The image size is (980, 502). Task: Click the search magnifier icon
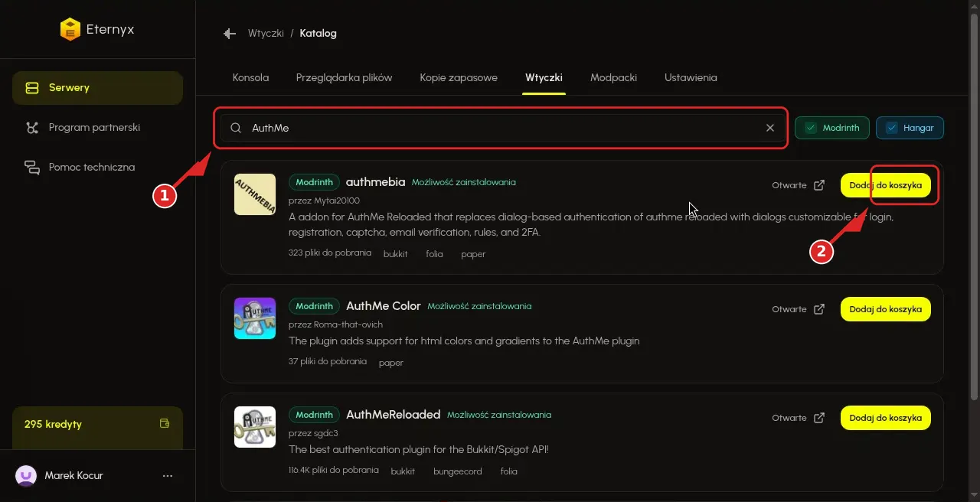click(x=236, y=128)
